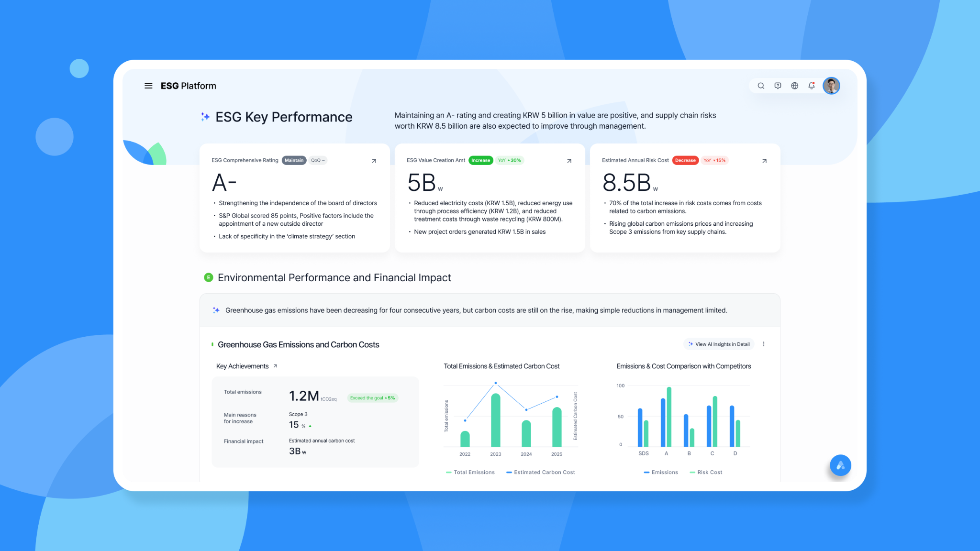Select the 2023 data point on the emissions chart
Screen dimensions: 980x551
click(x=496, y=383)
